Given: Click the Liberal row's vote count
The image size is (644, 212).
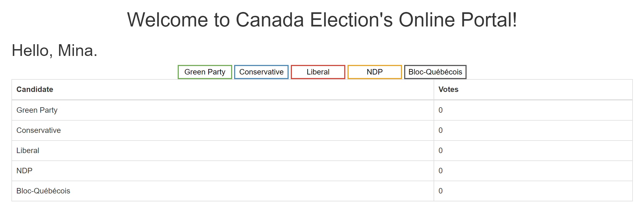Looking at the screenshot, I should 533,151.
